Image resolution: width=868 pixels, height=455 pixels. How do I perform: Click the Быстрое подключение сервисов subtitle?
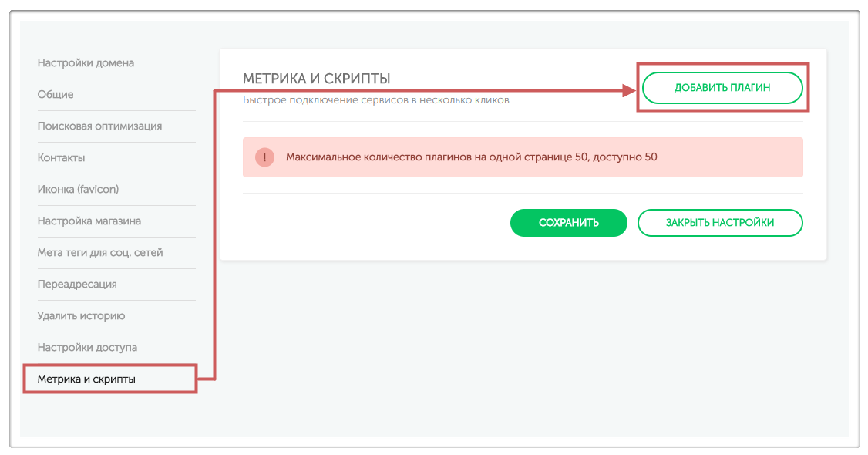376,99
